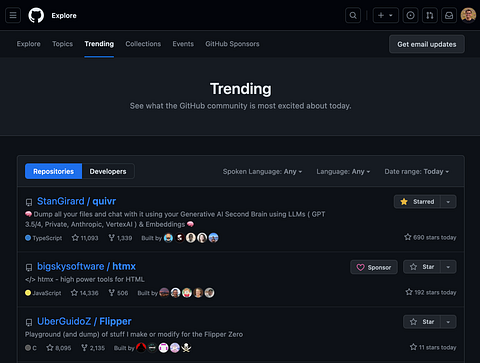Star the bigskysoftware / htmx repository

click(422, 267)
